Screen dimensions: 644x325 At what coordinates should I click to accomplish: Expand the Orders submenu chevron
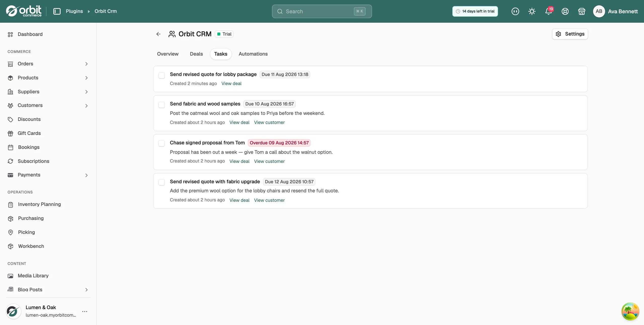86,64
